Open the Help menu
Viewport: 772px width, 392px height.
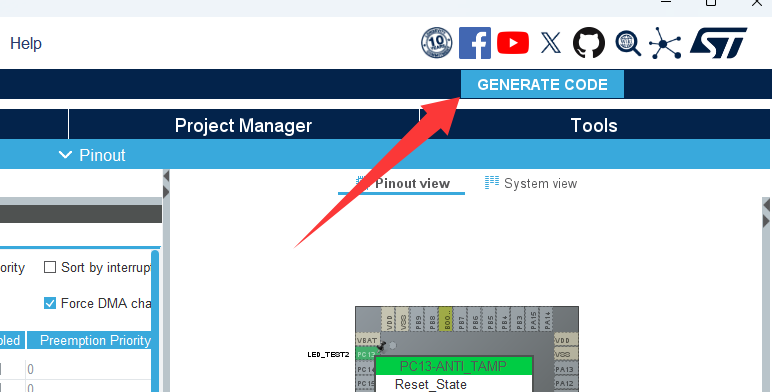(26, 43)
